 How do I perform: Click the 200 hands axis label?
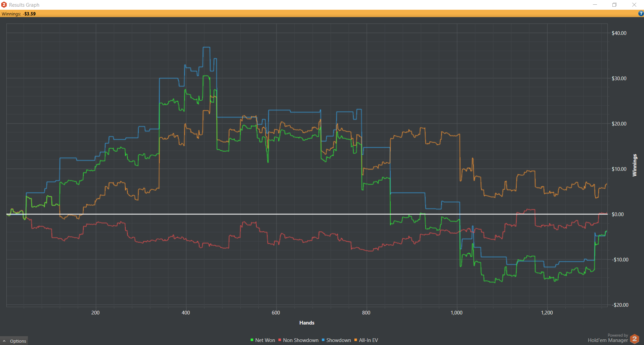pos(95,313)
